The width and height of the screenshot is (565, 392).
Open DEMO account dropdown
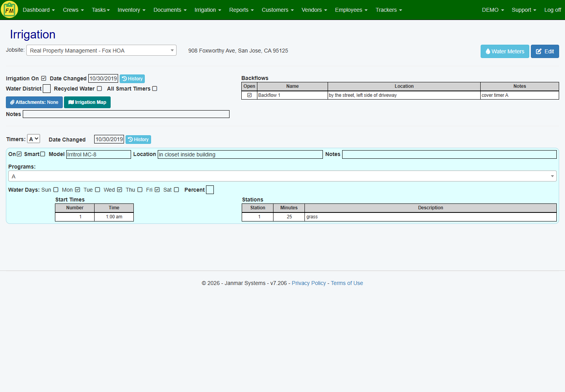point(493,10)
